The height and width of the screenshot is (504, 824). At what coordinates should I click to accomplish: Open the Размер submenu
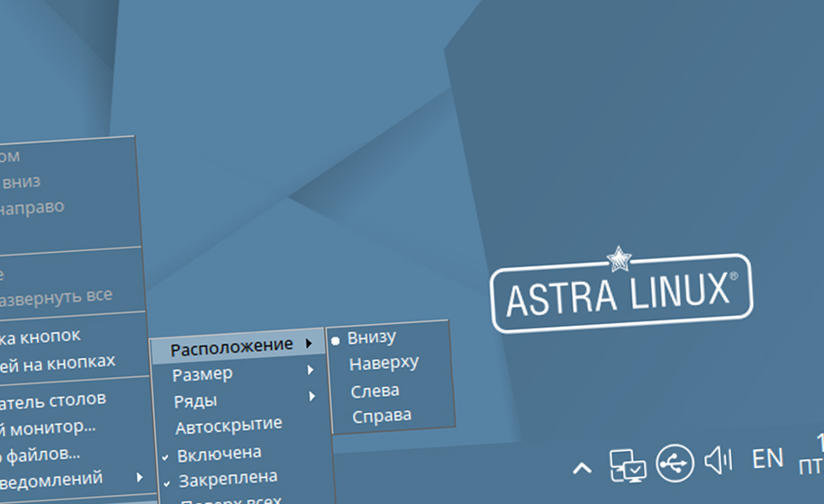pyautogui.click(x=240, y=373)
